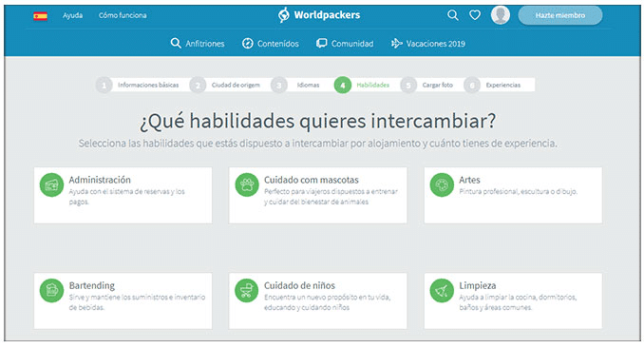
Task: Open favorites with the heart icon
Action: 475,15
